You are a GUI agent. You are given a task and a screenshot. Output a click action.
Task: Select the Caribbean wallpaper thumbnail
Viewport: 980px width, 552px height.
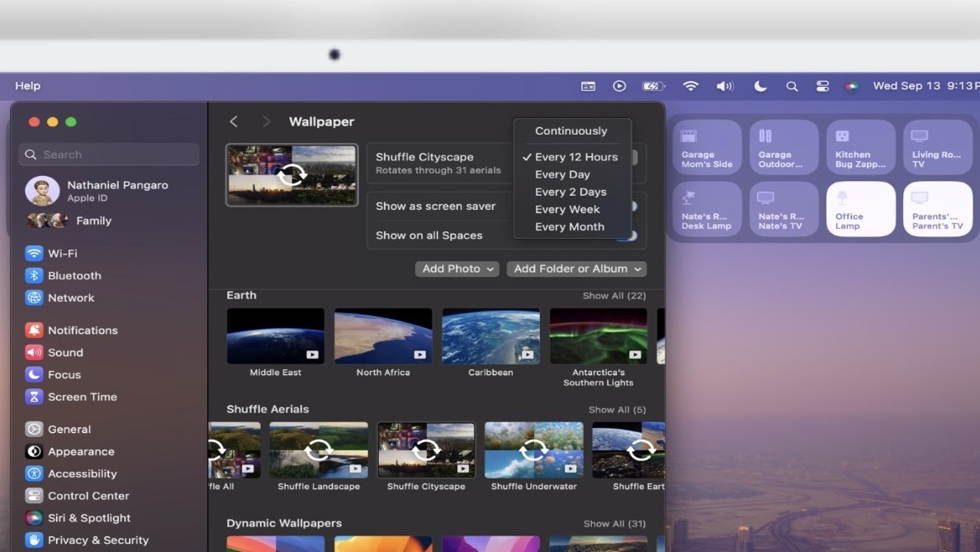coord(490,336)
